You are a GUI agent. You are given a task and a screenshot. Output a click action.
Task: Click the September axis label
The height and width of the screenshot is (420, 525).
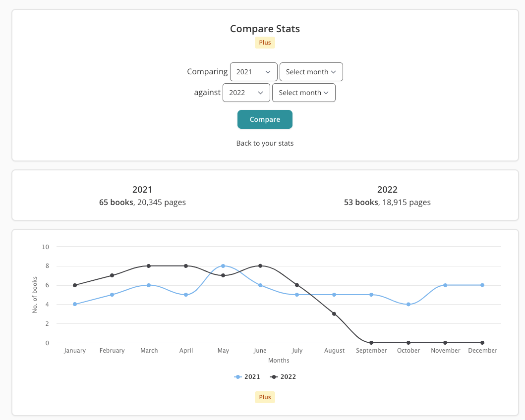pyautogui.click(x=371, y=351)
